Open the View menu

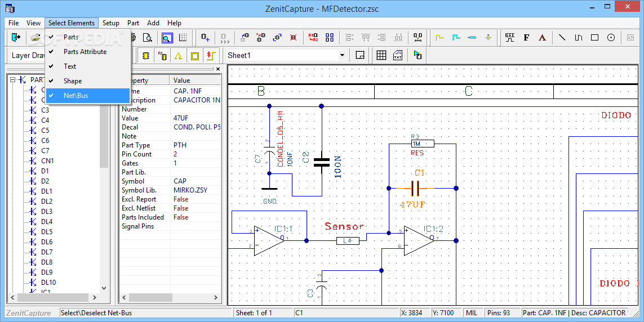point(33,23)
